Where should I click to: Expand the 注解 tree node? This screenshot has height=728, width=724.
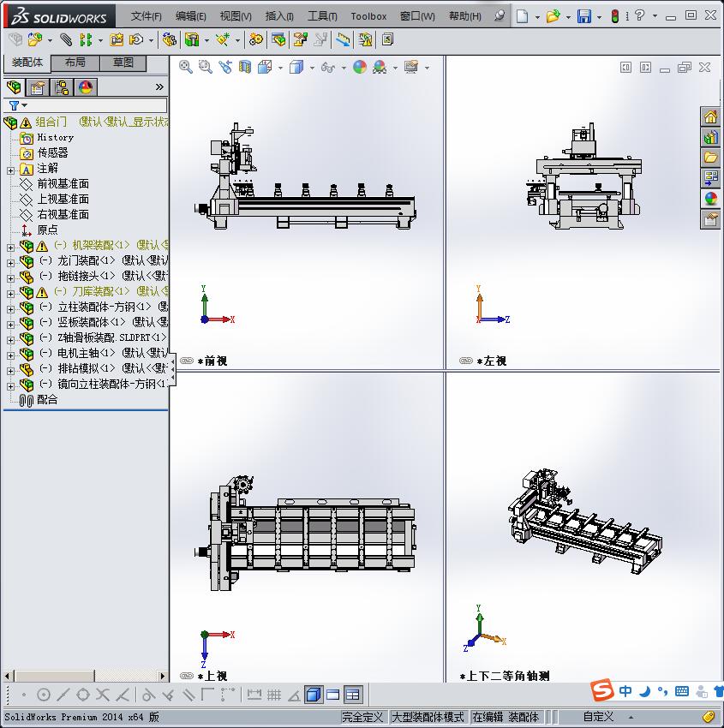pos(10,170)
